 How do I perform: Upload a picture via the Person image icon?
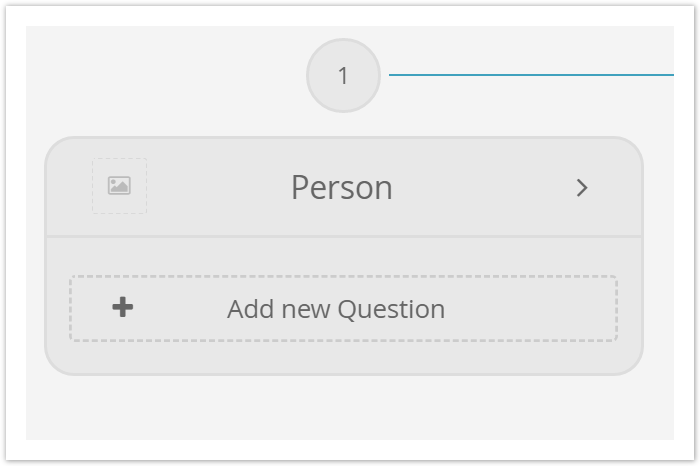pyautogui.click(x=119, y=186)
